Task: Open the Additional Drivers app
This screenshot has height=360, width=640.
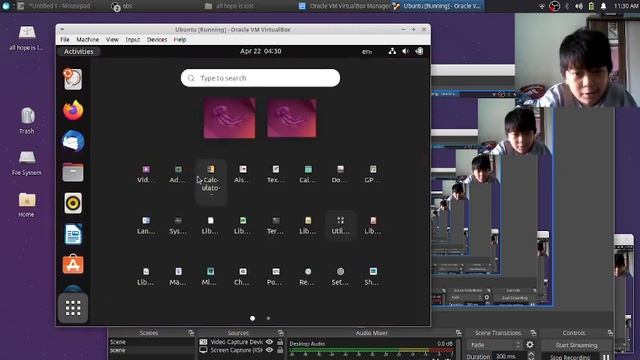Action: (x=178, y=174)
